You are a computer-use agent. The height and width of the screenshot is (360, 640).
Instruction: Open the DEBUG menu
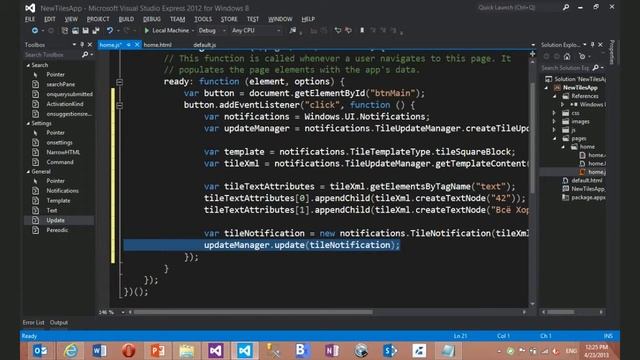point(152,19)
